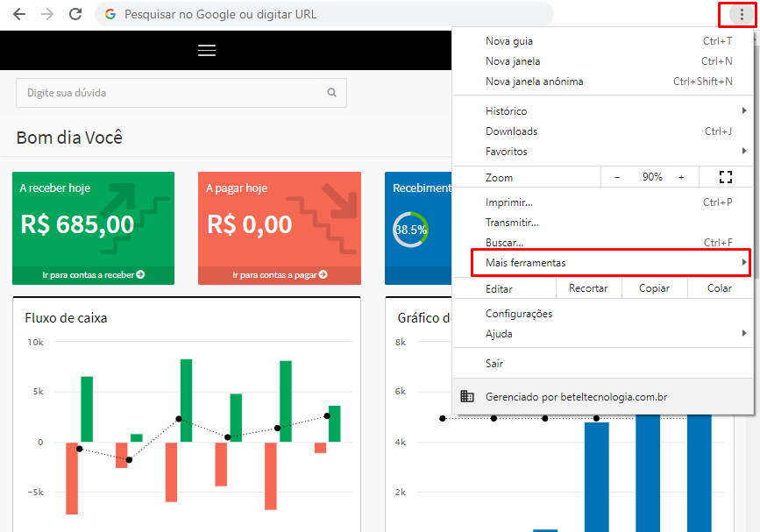Viewport: 760px width, 532px height.
Task: Select Nova janela anônima menu item
Action: [x=535, y=82]
